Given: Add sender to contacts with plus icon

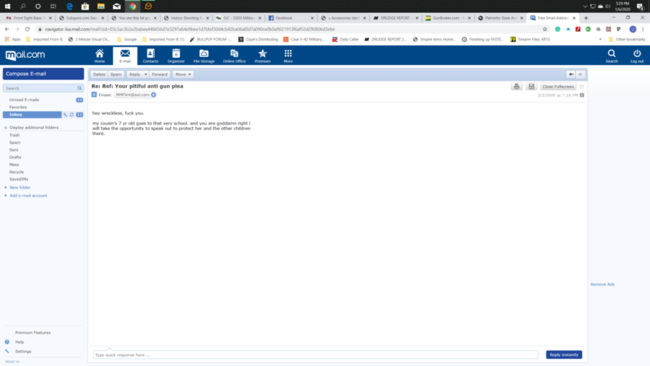Looking at the screenshot, I should pyautogui.click(x=153, y=95).
